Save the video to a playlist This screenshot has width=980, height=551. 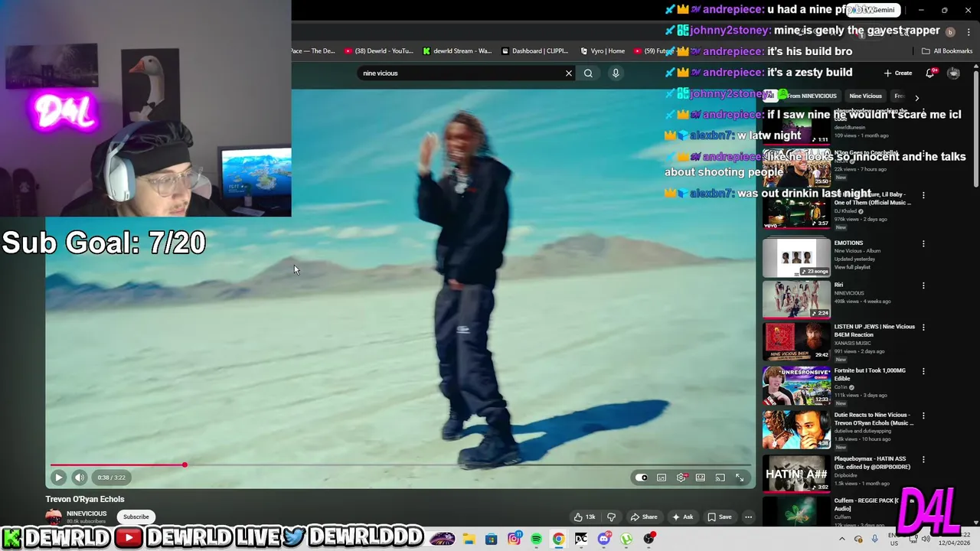720,517
